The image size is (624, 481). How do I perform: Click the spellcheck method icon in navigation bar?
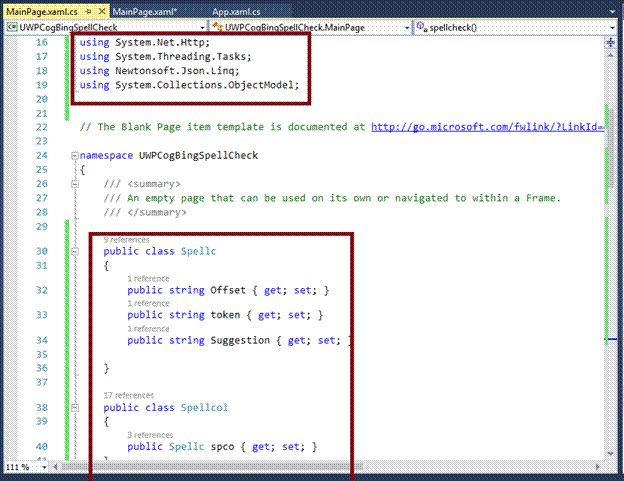(x=422, y=27)
